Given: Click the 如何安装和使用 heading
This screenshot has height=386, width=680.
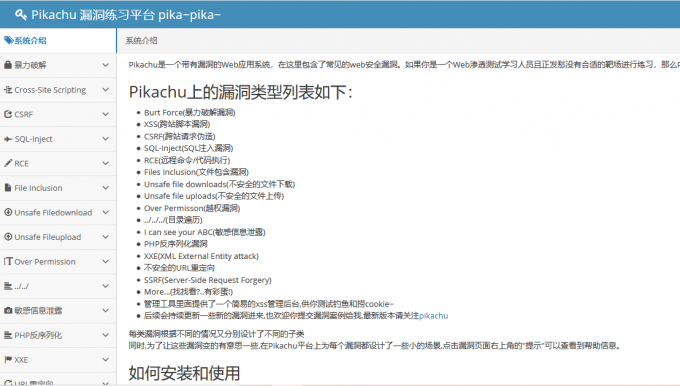Looking at the screenshot, I should 184,373.
